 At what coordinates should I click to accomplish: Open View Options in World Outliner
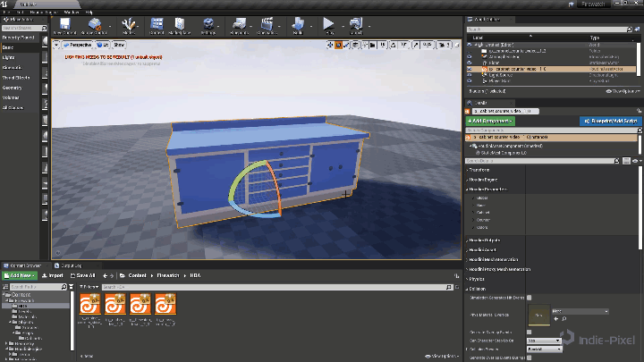(x=623, y=91)
